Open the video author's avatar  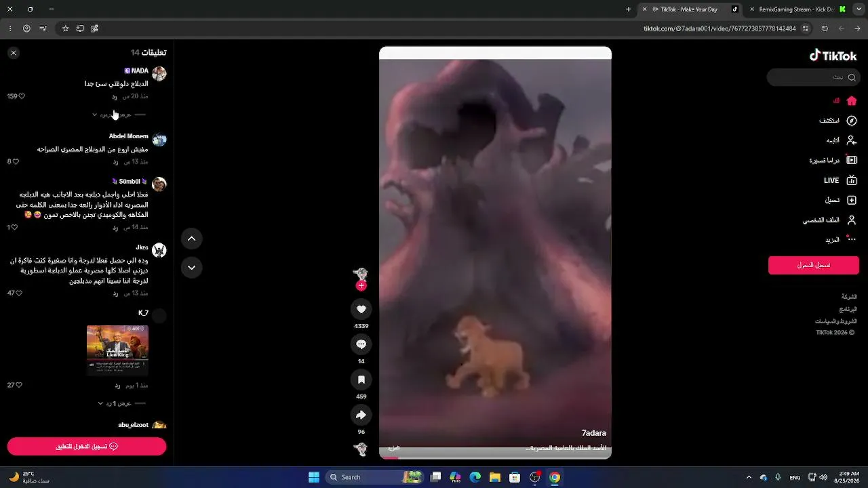click(x=361, y=273)
